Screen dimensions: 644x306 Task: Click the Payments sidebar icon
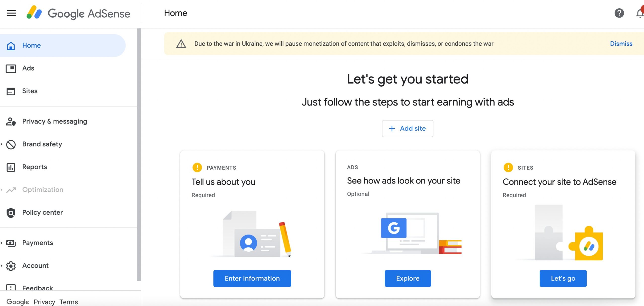click(11, 242)
